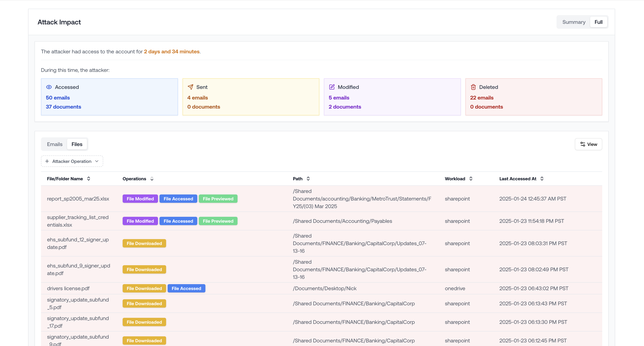Sort Operations column with arrows
Image resolution: width=644 pixels, height=346 pixels.
click(x=152, y=179)
